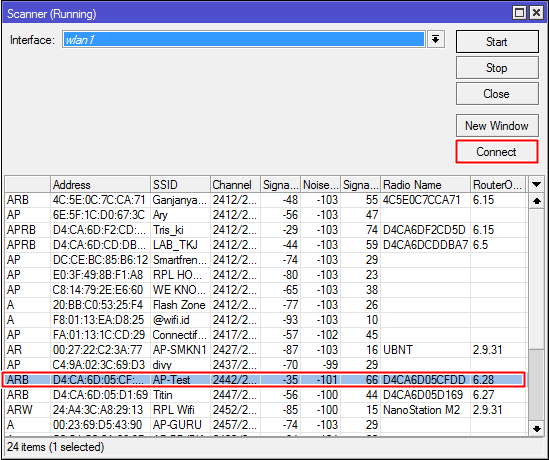Sort by the SSID column header

point(180,184)
